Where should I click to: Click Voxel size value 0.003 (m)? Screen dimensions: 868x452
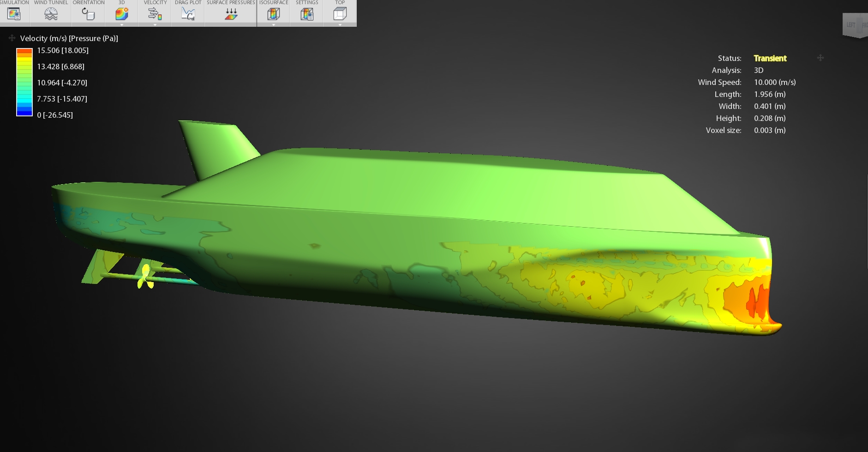pyautogui.click(x=770, y=130)
